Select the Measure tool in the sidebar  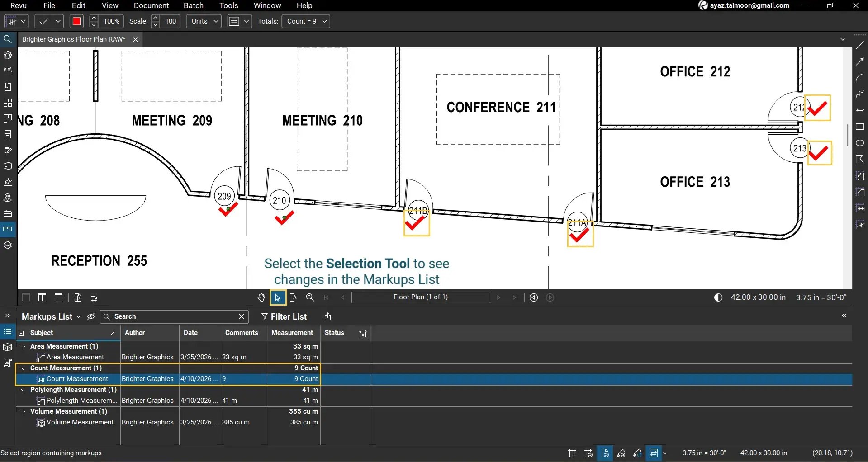(8, 229)
